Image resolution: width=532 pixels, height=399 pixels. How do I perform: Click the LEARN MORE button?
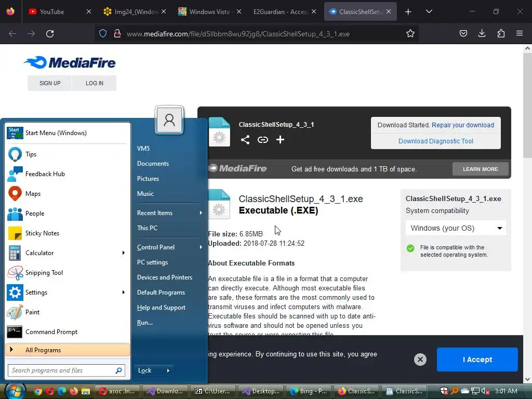coord(481,169)
